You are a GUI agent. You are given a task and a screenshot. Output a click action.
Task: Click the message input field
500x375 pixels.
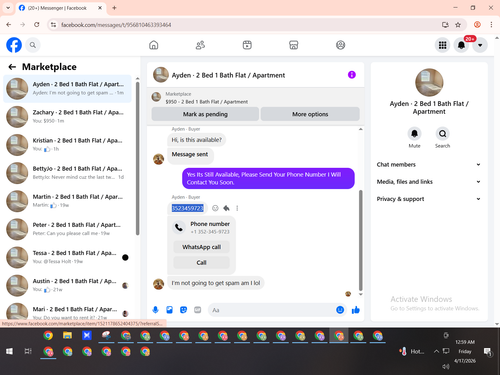click(272, 310)
